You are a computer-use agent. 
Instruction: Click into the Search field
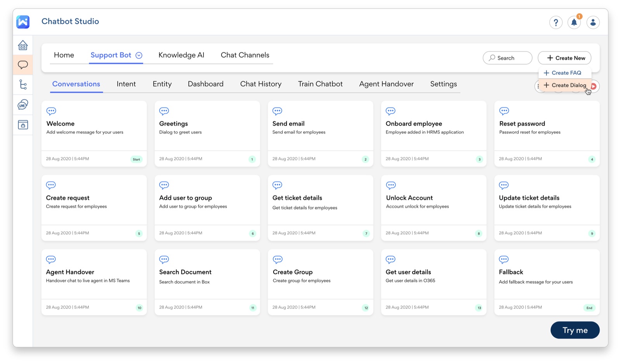(x=507, y=58)
